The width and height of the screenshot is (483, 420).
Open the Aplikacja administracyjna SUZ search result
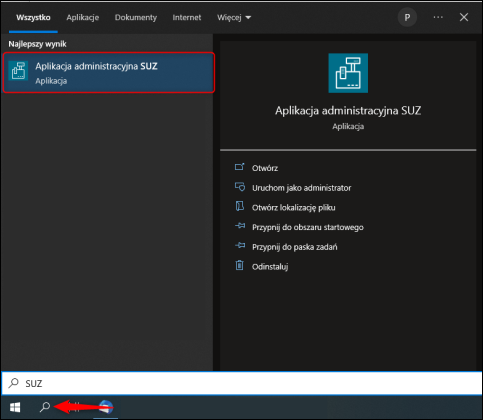click(x=108, y=72)
